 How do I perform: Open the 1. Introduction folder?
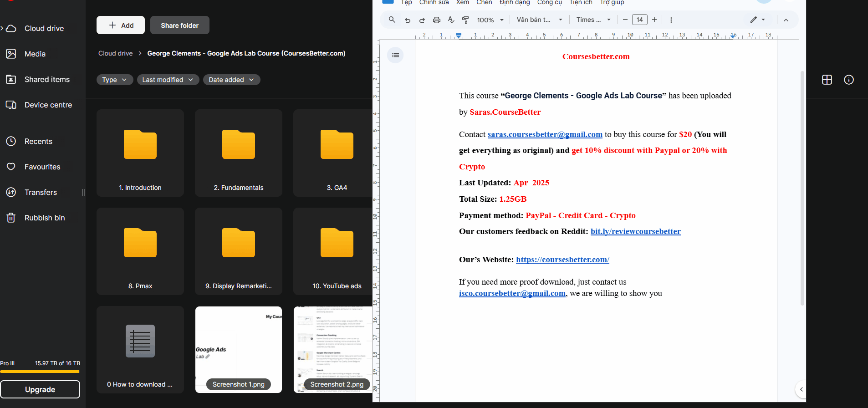tap(140, 153)
